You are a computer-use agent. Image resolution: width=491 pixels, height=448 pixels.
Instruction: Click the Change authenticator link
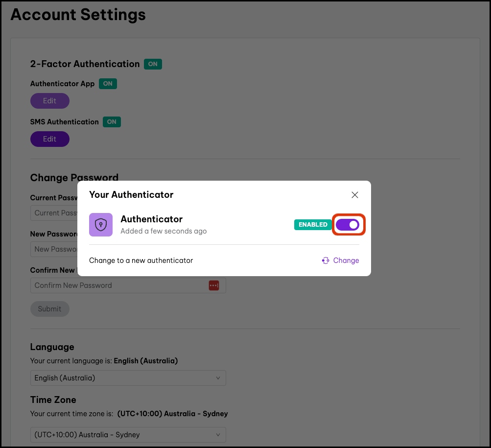click(346, 260)
